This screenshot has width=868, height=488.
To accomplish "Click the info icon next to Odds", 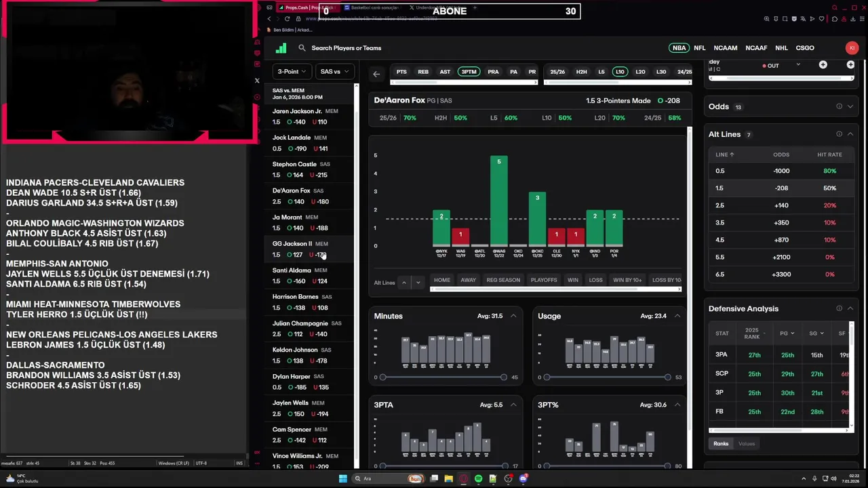I will coord(839,106).
